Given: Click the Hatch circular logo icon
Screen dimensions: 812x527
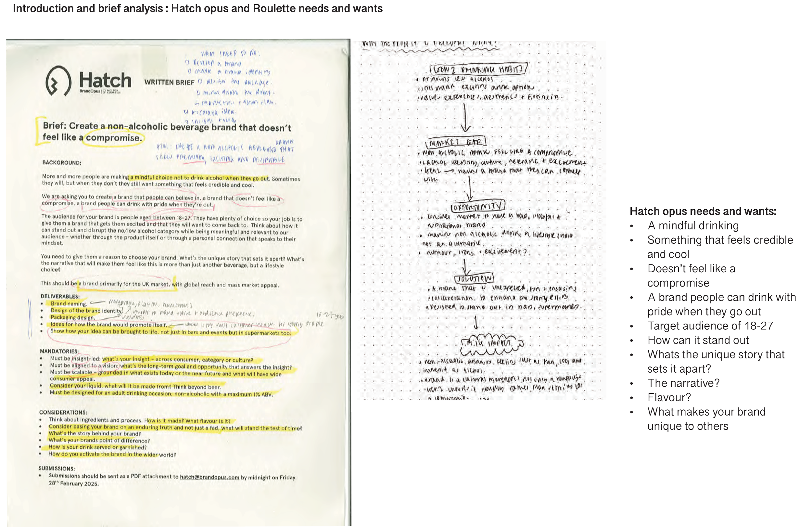Looking at the screenshot, I should click(x=58, y=81).
